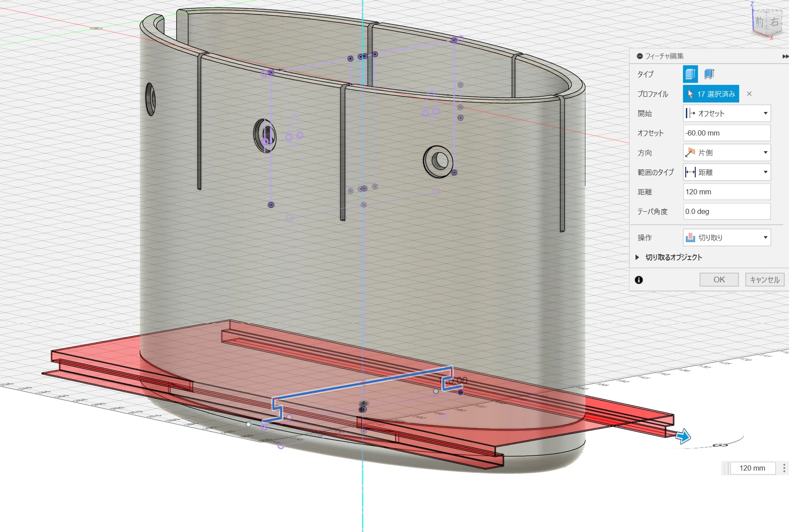Click the blue selected sketch profile line
The width and height of the screenshot is (789, 532).
363,383
